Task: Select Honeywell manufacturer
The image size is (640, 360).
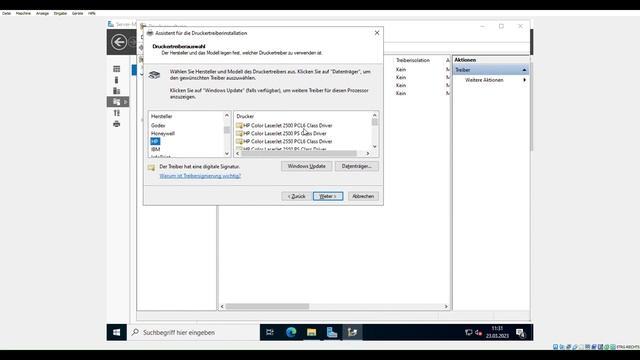Action: [x=162, y=133]
